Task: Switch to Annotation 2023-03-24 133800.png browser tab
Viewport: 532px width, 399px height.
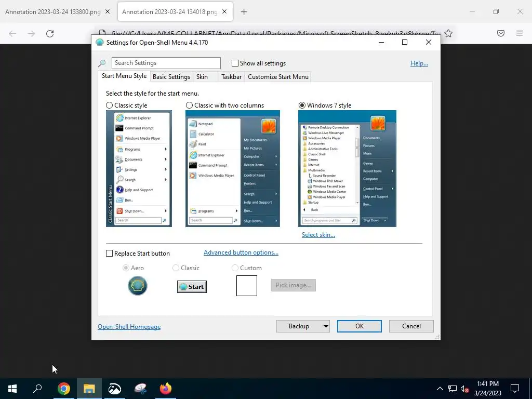Action: coord(52,11)
